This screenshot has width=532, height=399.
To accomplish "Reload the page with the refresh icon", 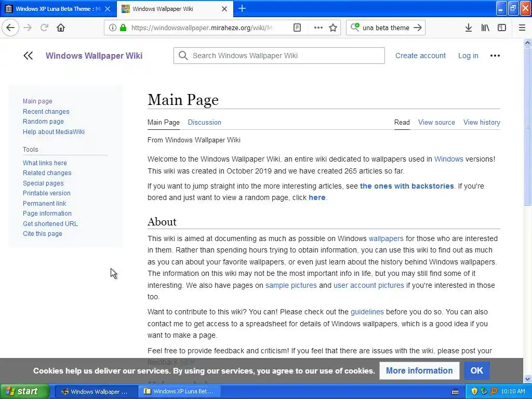I will pyautogui.click(x=44, y=28).
